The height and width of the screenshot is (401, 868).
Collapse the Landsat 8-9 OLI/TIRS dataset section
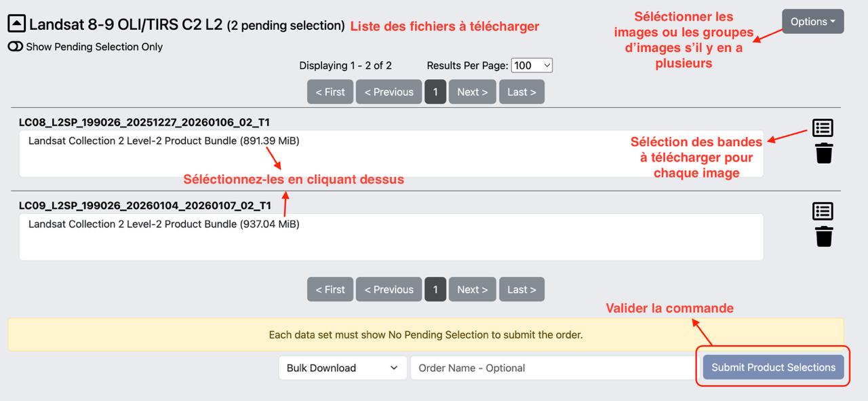click(16, 24)
